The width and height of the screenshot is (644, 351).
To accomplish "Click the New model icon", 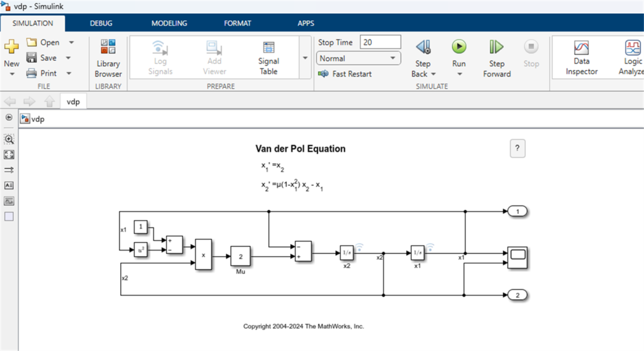I will click(11, 46).
